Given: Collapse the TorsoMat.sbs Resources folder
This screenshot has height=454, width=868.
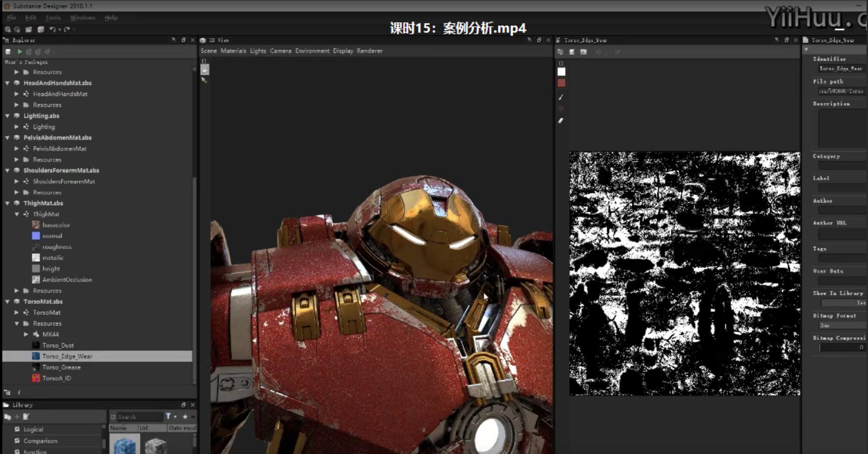Looking at the screenshot, I should pos(17,324).
